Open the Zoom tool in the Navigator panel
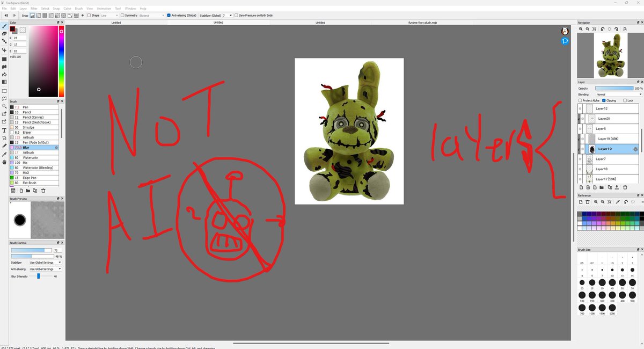The image size is (644, 349). coord(581,28)
